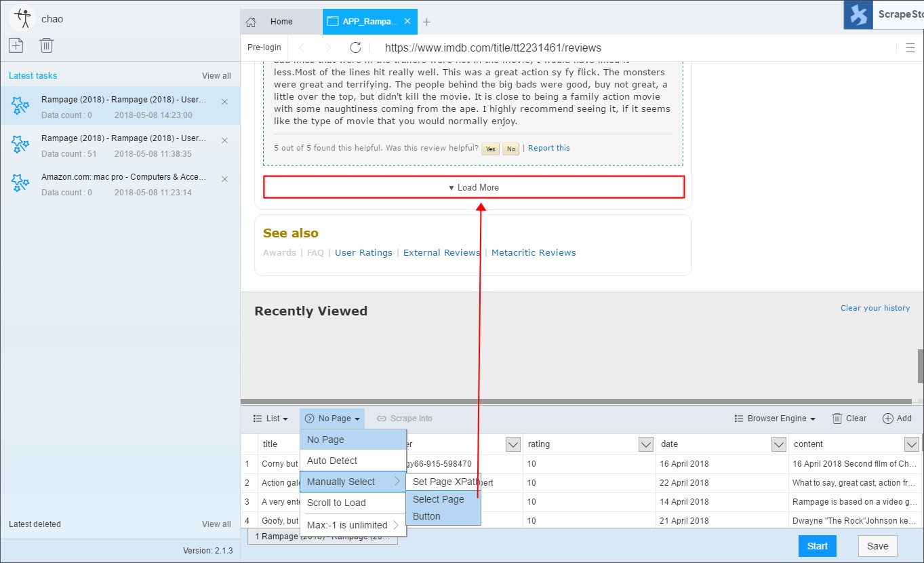Click the Load More button
This screenshot has width=924, height=563.
(x=474, y=187)
